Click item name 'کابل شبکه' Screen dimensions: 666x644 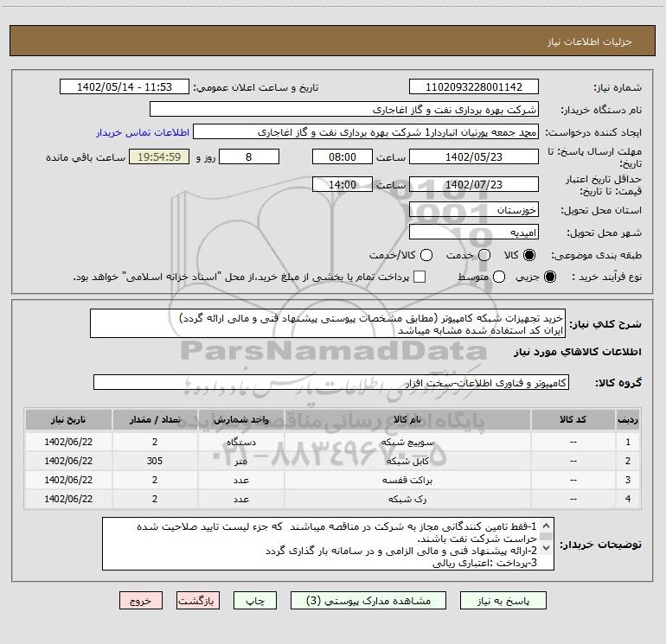[x=407, y=461]
